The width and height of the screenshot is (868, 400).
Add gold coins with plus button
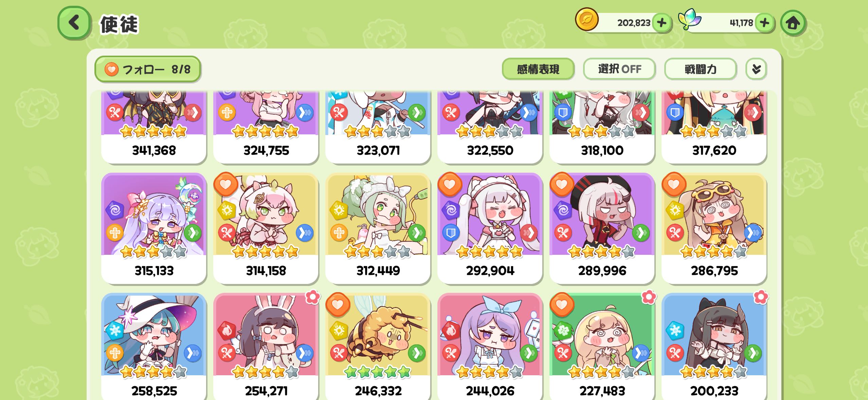point(662,23)
